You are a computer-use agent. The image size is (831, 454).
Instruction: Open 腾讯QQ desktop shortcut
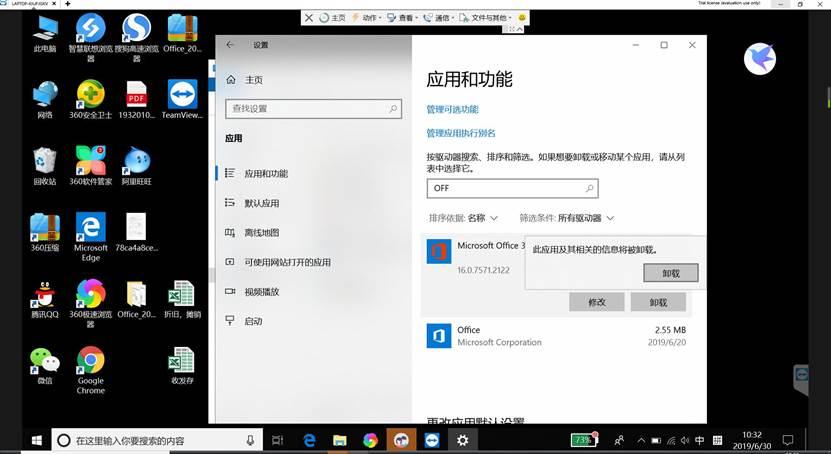tap(45, 299)
